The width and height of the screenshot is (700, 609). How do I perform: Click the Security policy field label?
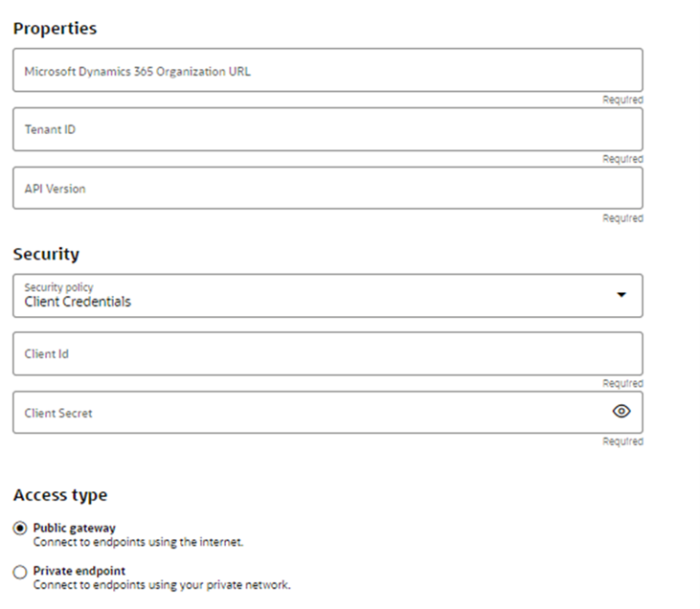[x=58, y=287]
